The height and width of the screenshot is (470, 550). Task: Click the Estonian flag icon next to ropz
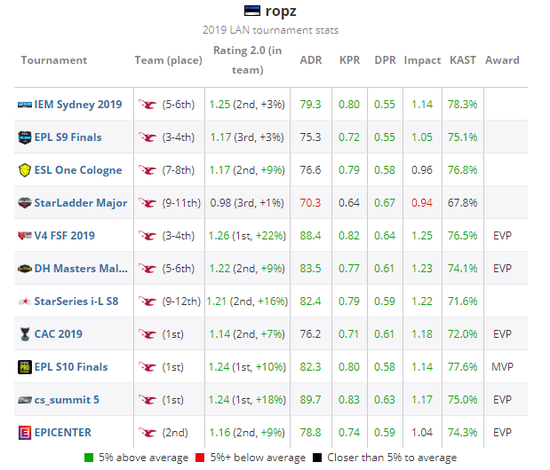(252, 11)
